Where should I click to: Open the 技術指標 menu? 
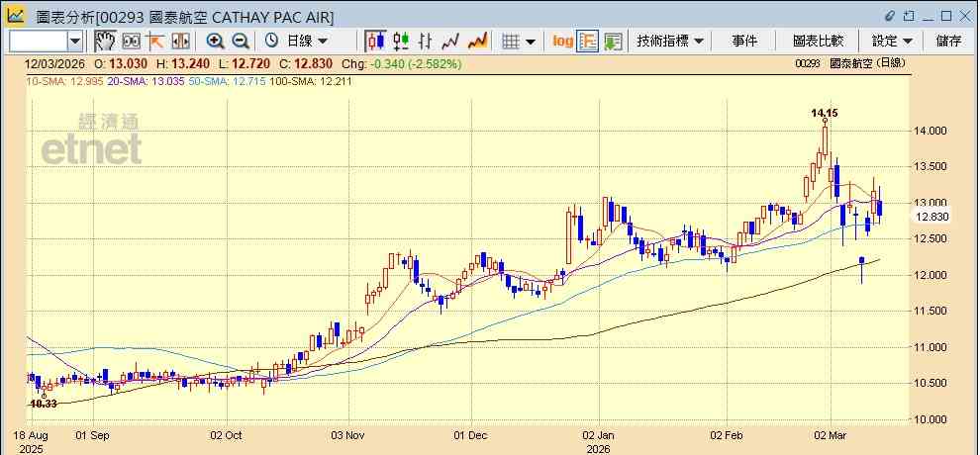(669, 42)
